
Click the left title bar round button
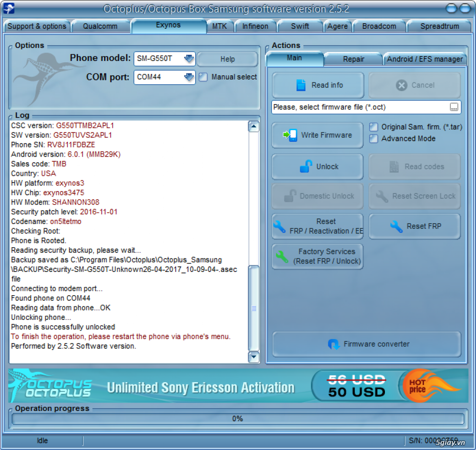[x=451, y=8]
